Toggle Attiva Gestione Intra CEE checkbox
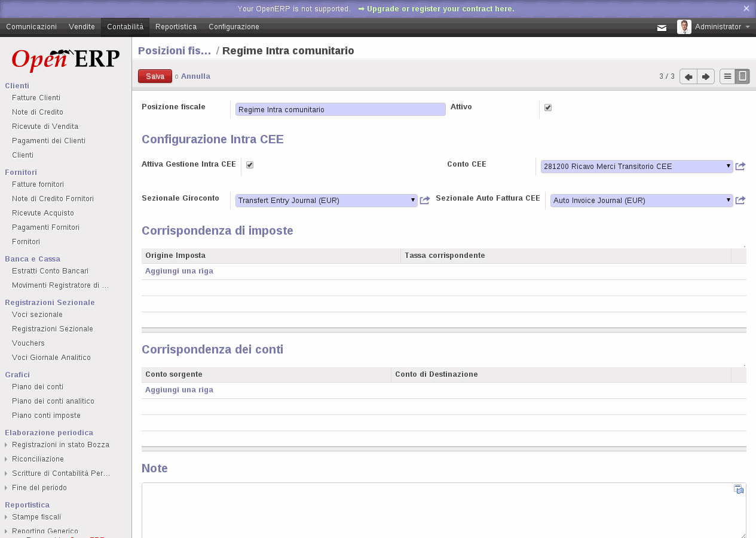Screen dimensions: 756x538 (x=250, y=165)
